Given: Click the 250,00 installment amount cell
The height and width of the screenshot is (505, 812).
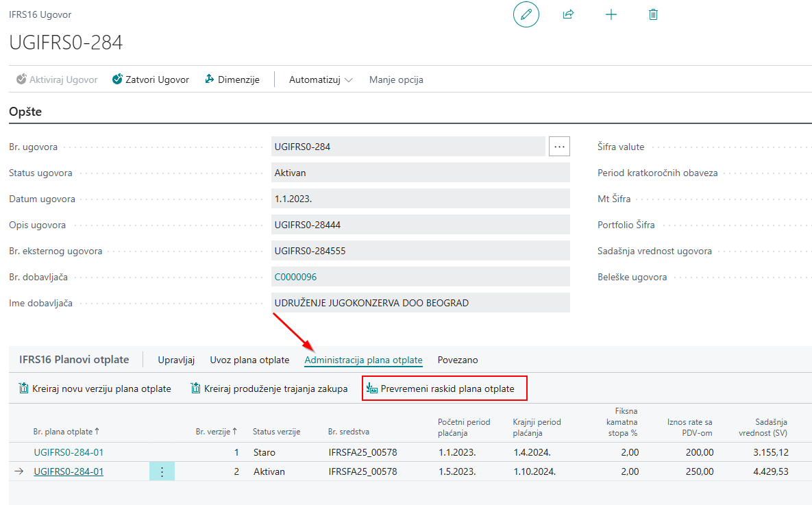Looking at the screenshot, I should (700, 471).
